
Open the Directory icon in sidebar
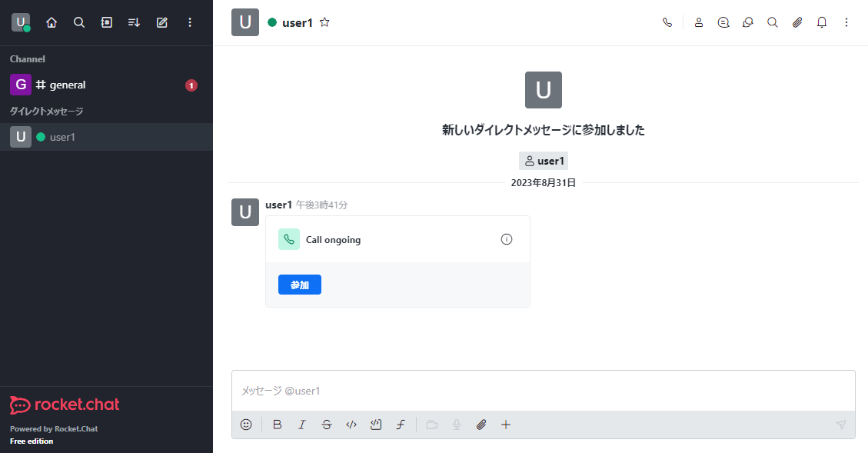pos(107,22)
